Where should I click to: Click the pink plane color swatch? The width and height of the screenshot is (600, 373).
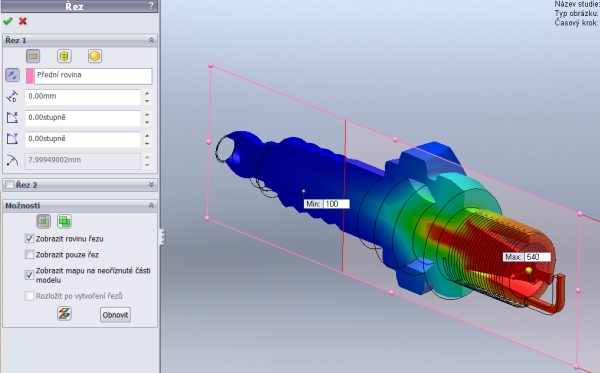coord(29,76)
